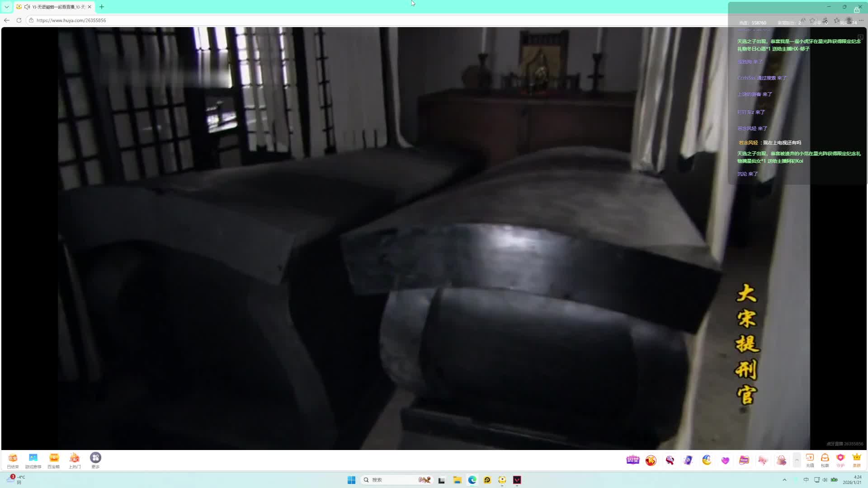Open the browser tab list dropdown
Screen dimensions: 868x488
pos(7,7)
